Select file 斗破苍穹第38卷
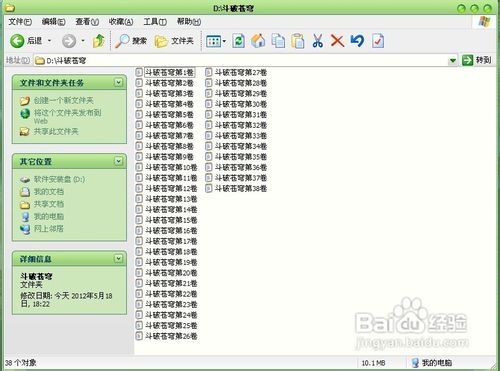The width and height of the screenshot is (500, 371). [x=241, y=188]
